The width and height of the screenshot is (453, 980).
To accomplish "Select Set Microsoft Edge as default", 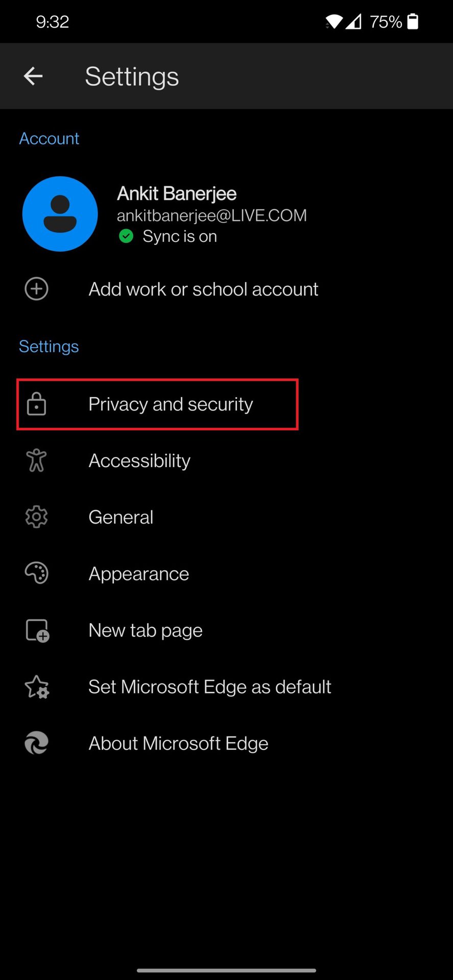I will click(210, 687).
